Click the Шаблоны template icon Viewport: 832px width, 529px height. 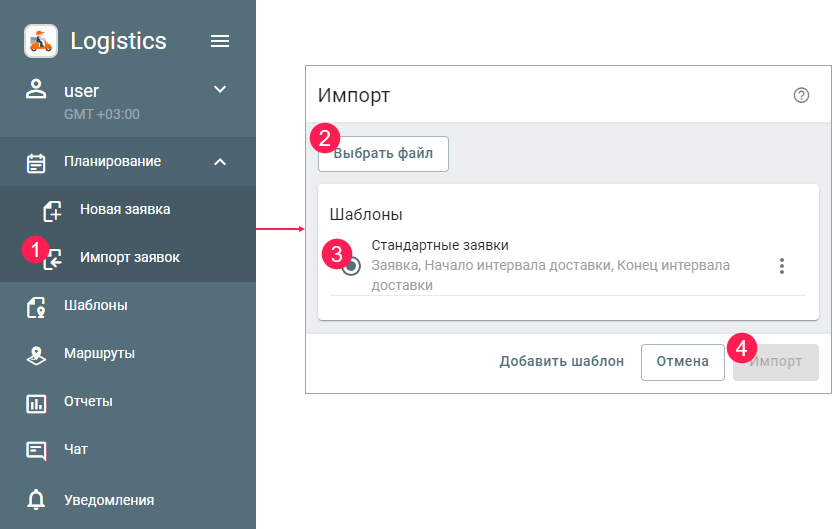tap(36, 307)
